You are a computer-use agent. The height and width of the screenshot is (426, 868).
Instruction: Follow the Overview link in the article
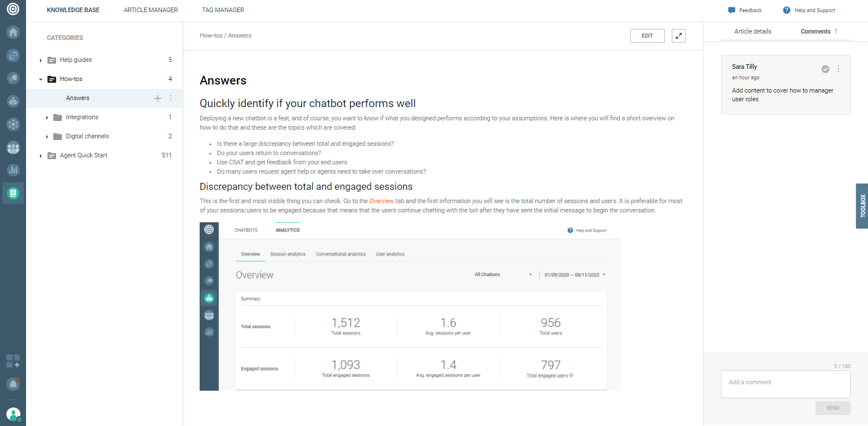(381, 201)
